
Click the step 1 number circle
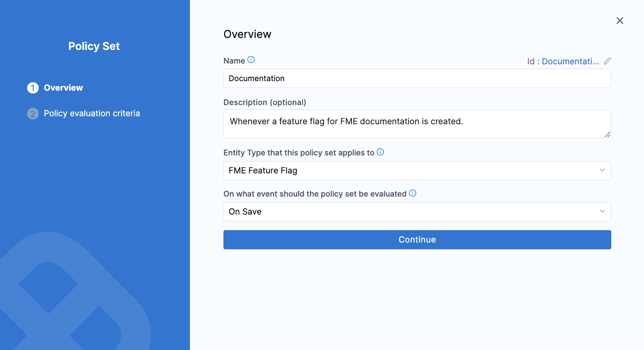click(33, 88)
